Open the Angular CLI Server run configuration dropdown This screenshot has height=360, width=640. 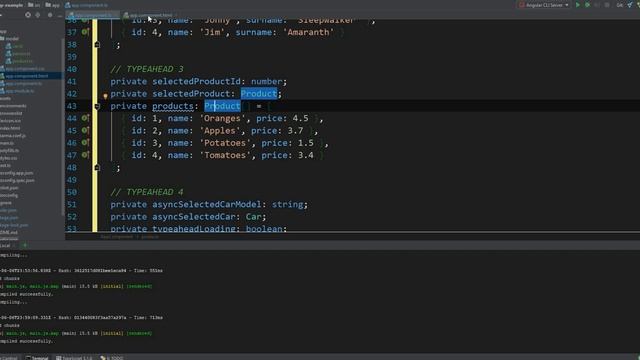click(544, 5)
